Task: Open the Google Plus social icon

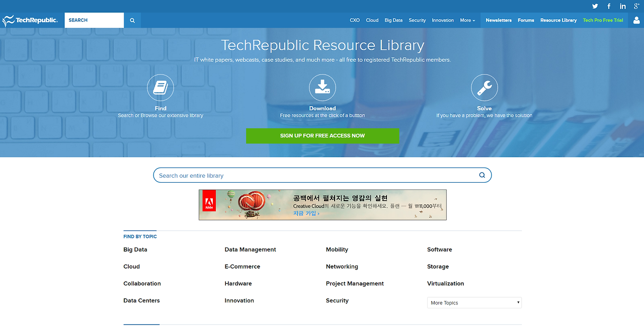Action: coord(636,6)
